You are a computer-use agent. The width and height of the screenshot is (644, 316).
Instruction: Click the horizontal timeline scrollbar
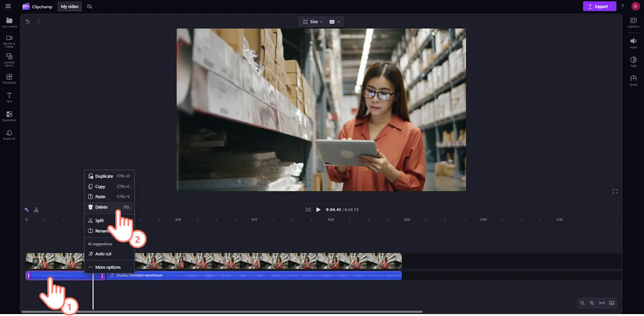click(x=222, y=312)
